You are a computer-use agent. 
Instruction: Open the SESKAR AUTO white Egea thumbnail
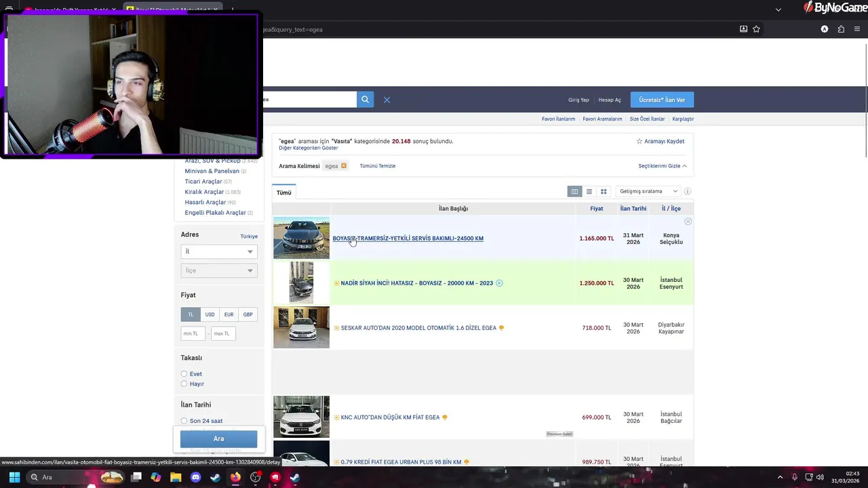click(x=301, y=327)
